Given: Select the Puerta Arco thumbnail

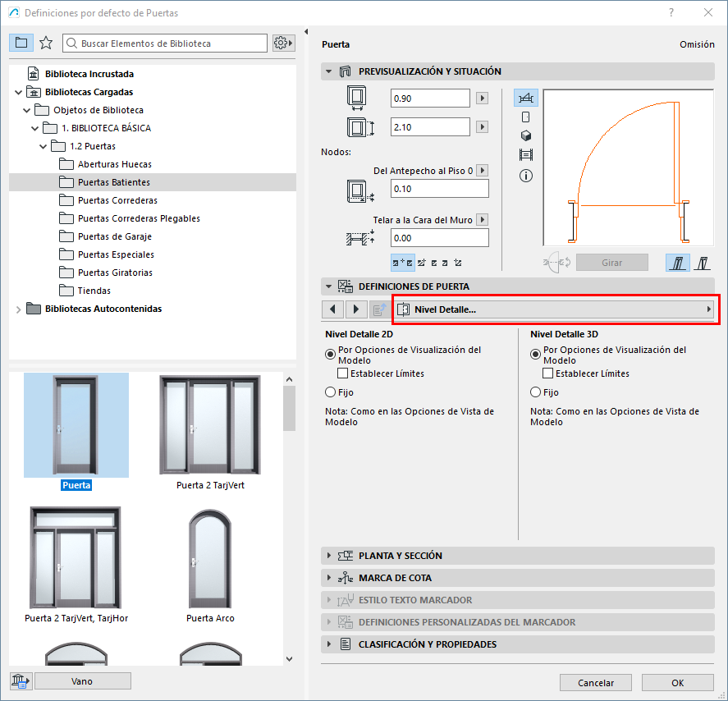Looking at the screenshot, I should coord(210,568).
